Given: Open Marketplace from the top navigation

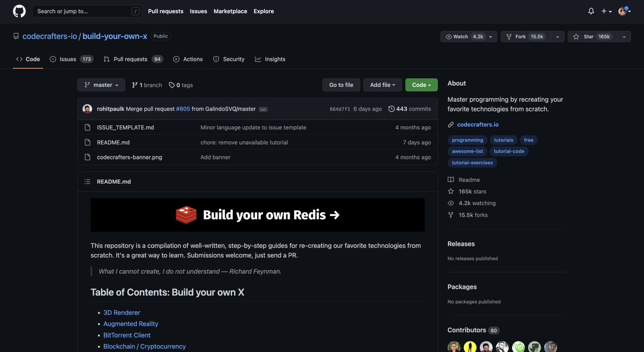Looking at the screenshot, I should pos(230,11).
